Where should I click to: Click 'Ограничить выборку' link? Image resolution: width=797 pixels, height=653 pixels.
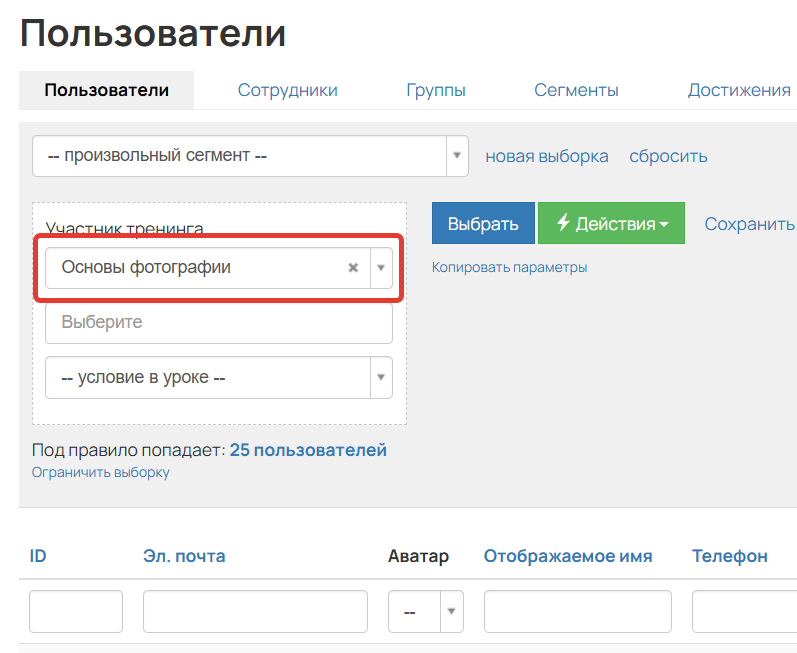coord(101,472)
